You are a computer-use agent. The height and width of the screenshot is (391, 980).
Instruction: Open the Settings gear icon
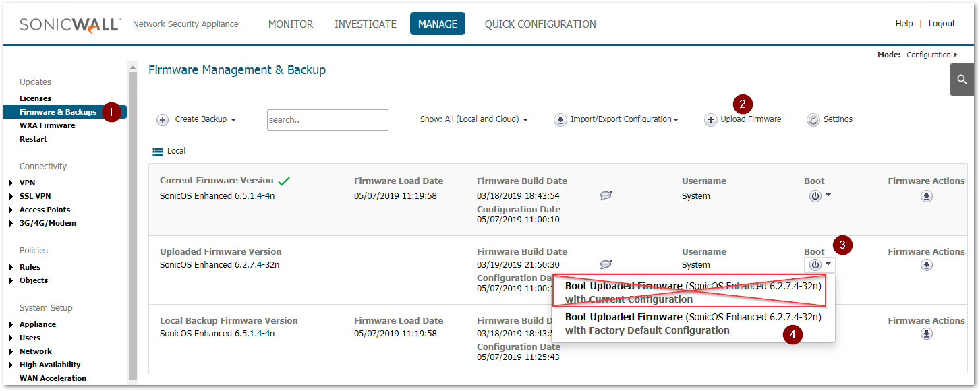(x=813, y=120)
